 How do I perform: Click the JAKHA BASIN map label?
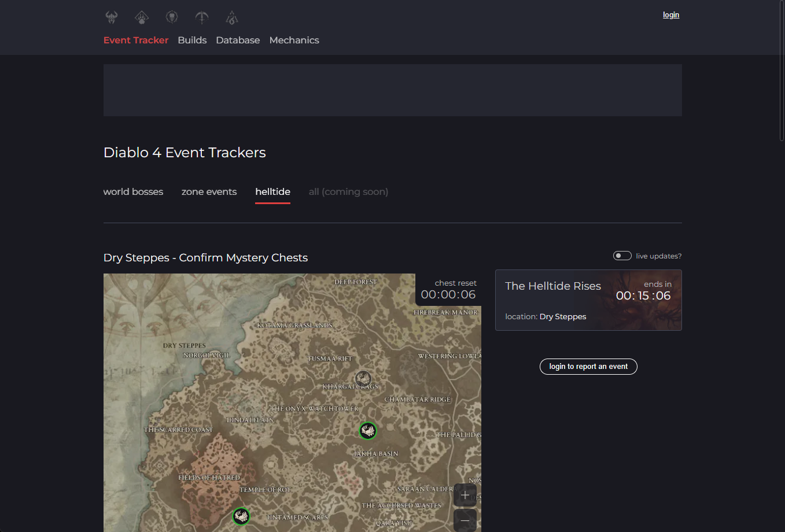click(x=376, y=454)
